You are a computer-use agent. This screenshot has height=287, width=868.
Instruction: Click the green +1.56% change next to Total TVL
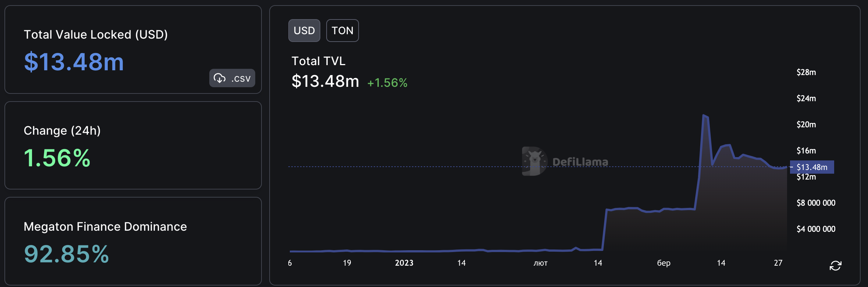387,83
